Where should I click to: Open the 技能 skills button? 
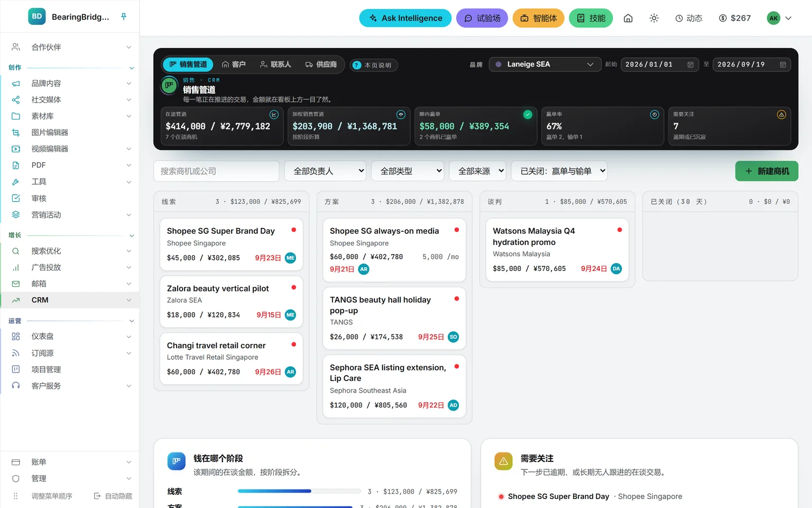click(x=591, y=18)
